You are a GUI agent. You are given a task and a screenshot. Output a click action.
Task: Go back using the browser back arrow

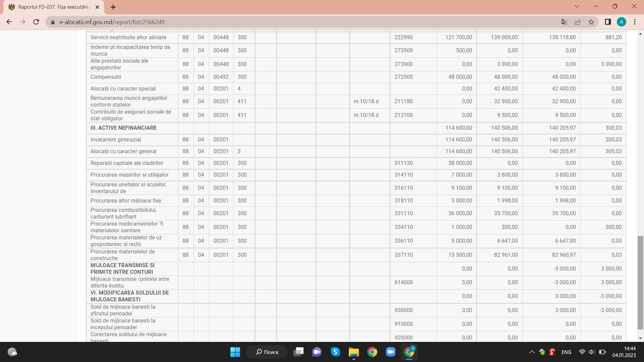[9, 22]
